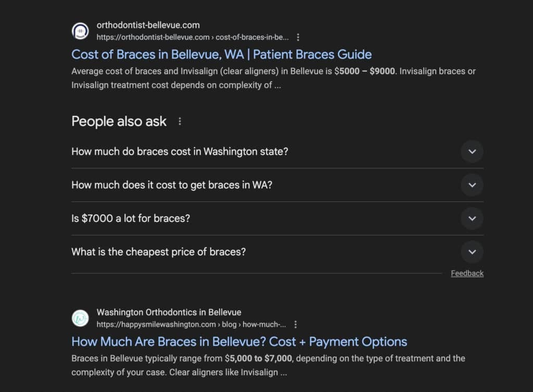This screenshot has width=533, height=392.
Task: Open the three-dot menu for happysmilewashington.com result
Action: point(295,324)
